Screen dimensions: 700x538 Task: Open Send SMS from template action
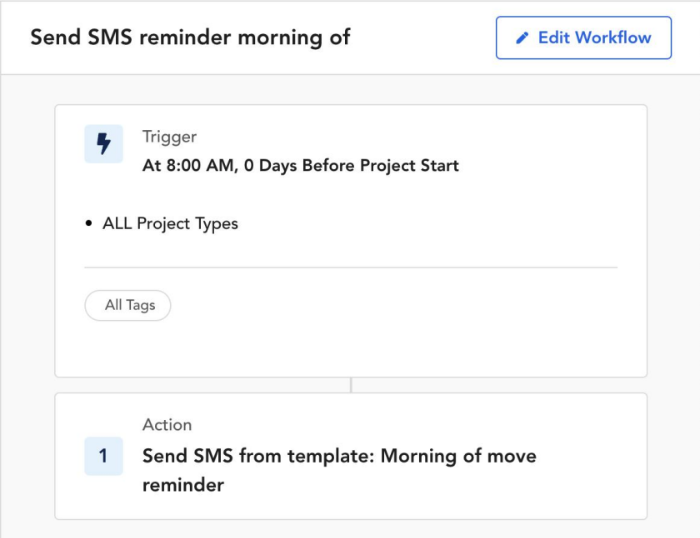tap(339, 470)
